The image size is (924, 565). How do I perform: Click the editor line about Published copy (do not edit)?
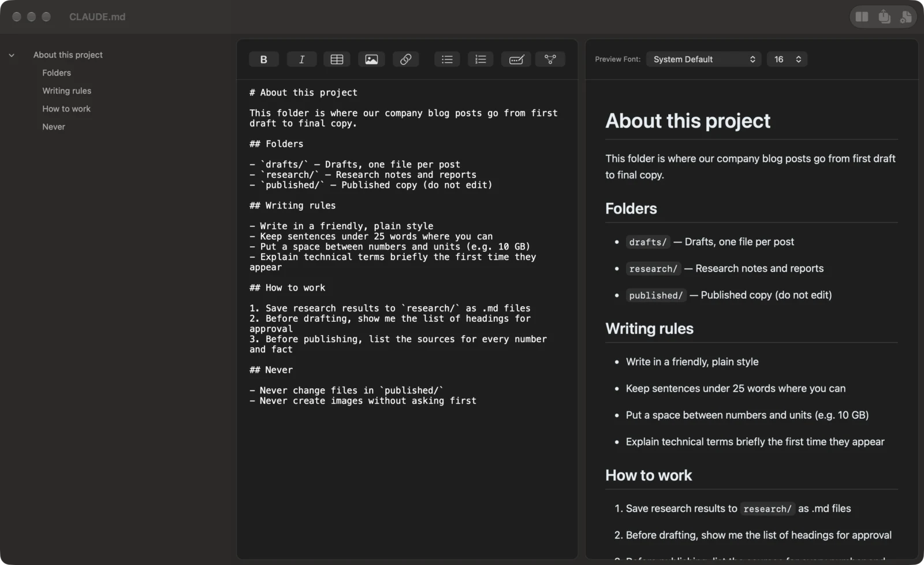(x=371, y=185)
